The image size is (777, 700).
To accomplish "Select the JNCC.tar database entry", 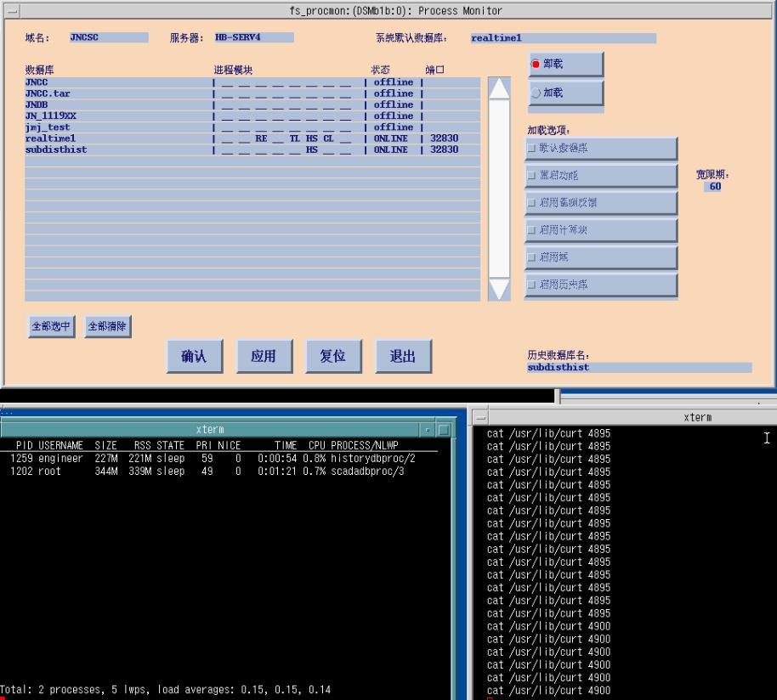I will (x=48, y=93).
